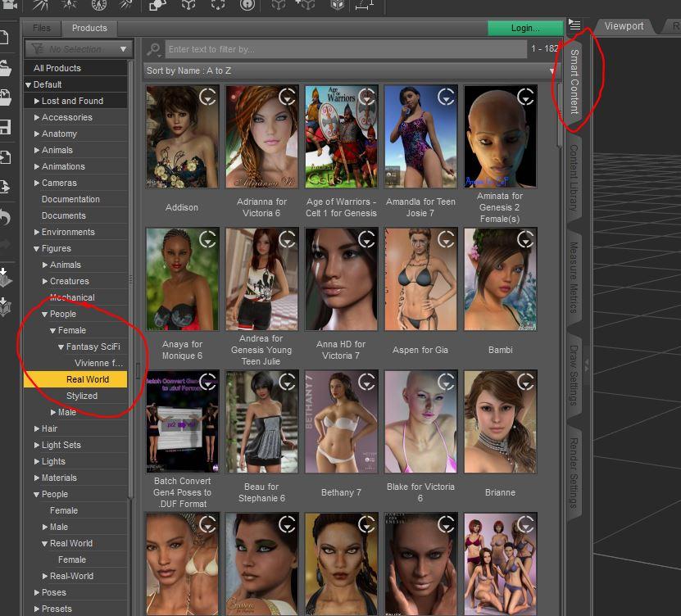Click the Open File folder icon
The image size is (681, 616).
click(x=5, y=69)
